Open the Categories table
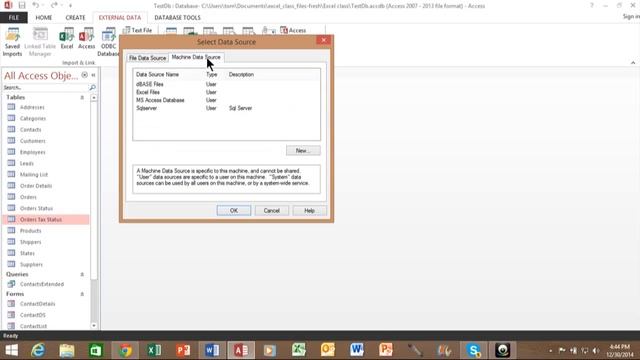640x360 pixels. coord(33,118)
